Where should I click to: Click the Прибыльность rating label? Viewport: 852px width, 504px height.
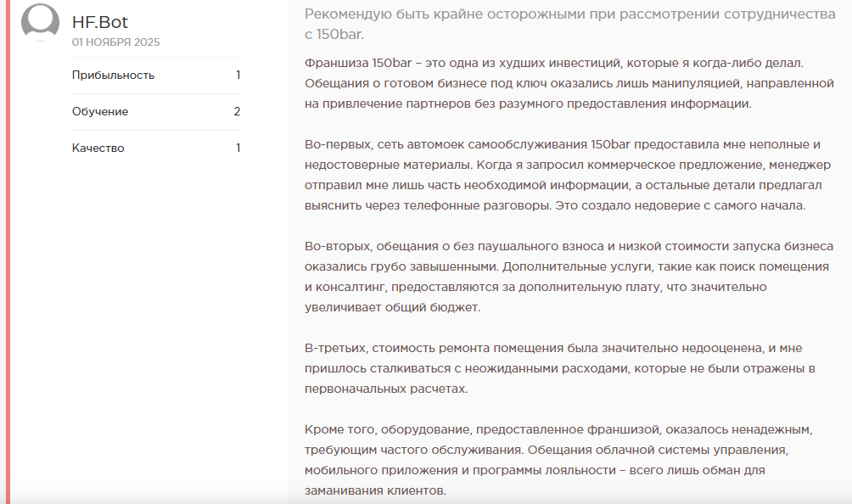tap(113, 75)
